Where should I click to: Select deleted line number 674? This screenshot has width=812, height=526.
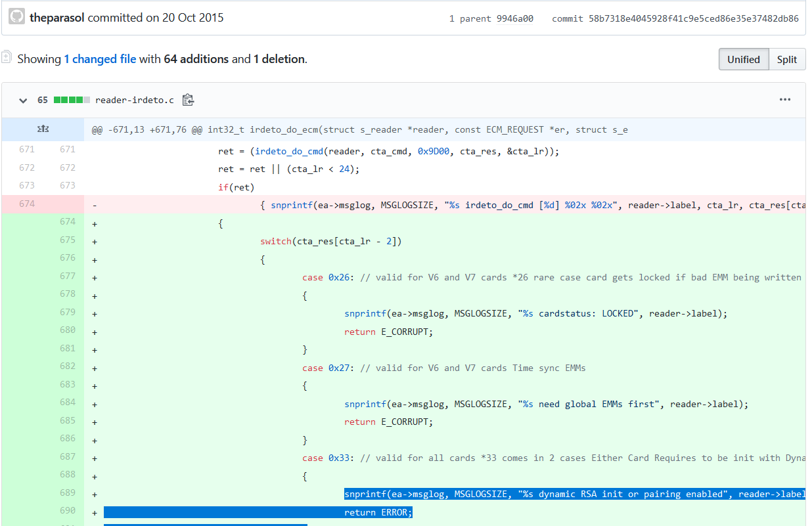pos(27,204)
